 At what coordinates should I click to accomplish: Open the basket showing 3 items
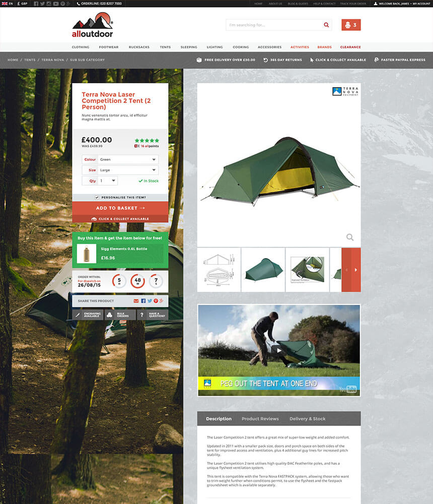tap(351, 25)
